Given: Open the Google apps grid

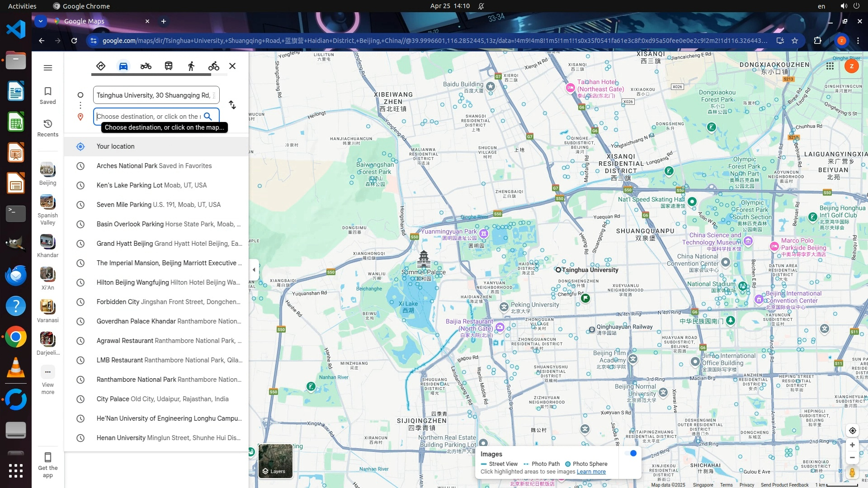Looking at the screenshot, I should (x=830, y=66).
